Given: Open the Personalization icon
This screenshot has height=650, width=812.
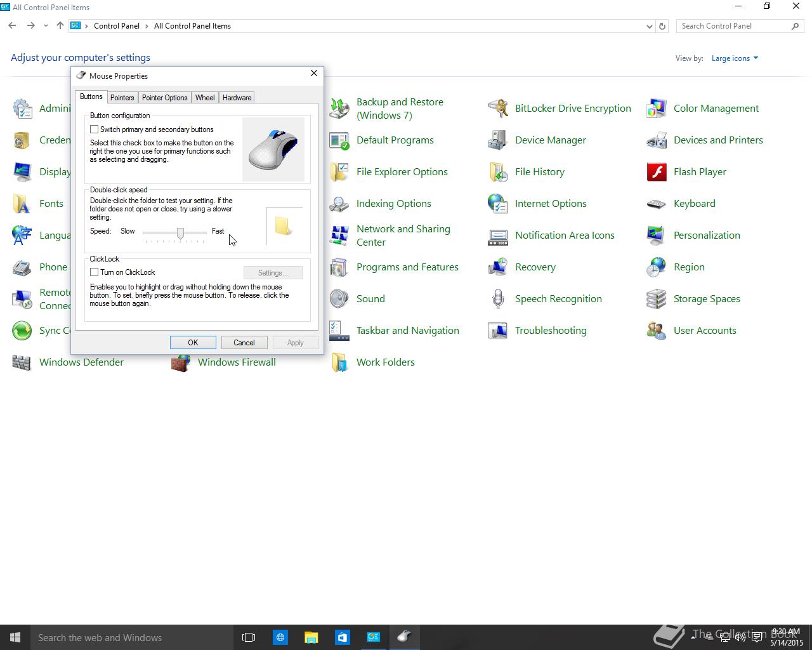Looking at the screenshot, I should [x=657, y=235].
